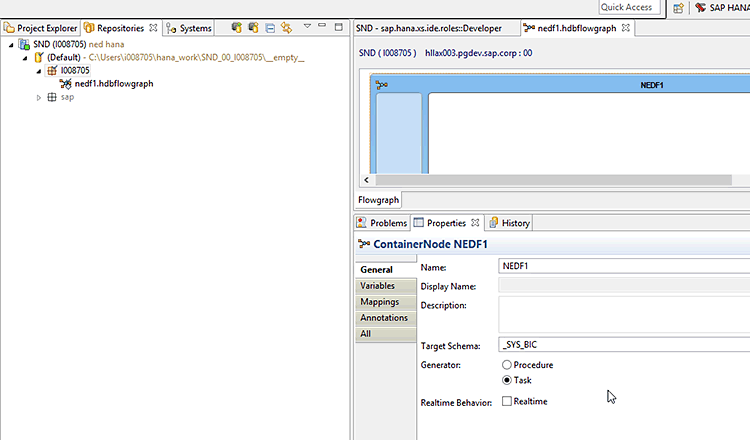Click the Name input field
This screenshot has height=440, width=750.
pyautogui.click(x=624, y=266)
